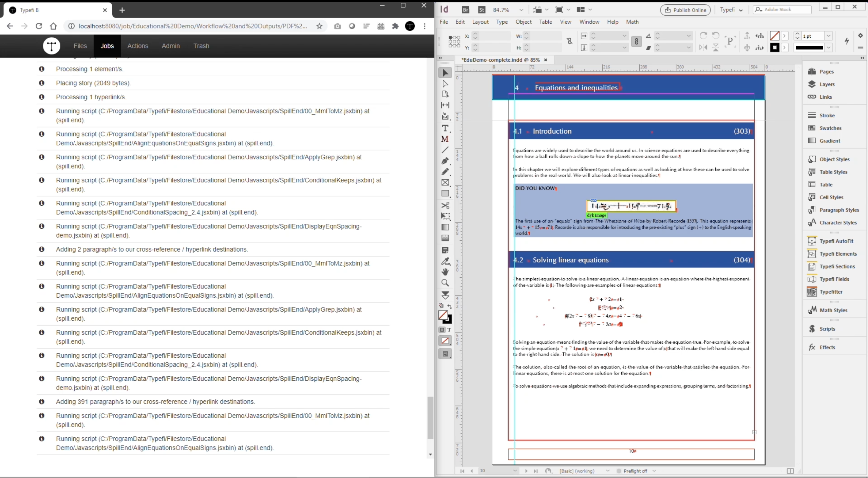Click the reference point locator grid

tap(454, 41)
